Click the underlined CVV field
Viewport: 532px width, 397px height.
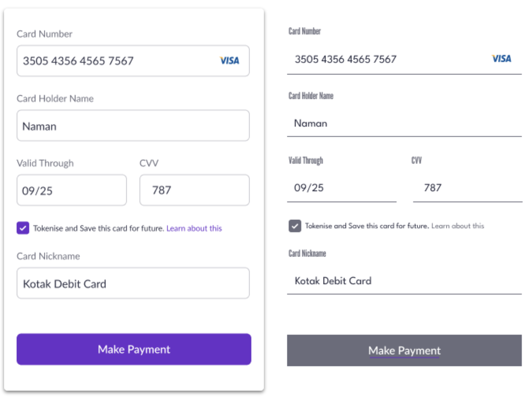pos(467,188)
